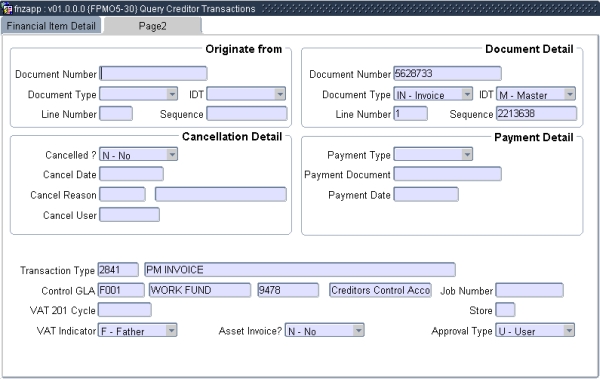Click the Payment Document field
Viewport: 600px width, 379px height.
[448, 174]
